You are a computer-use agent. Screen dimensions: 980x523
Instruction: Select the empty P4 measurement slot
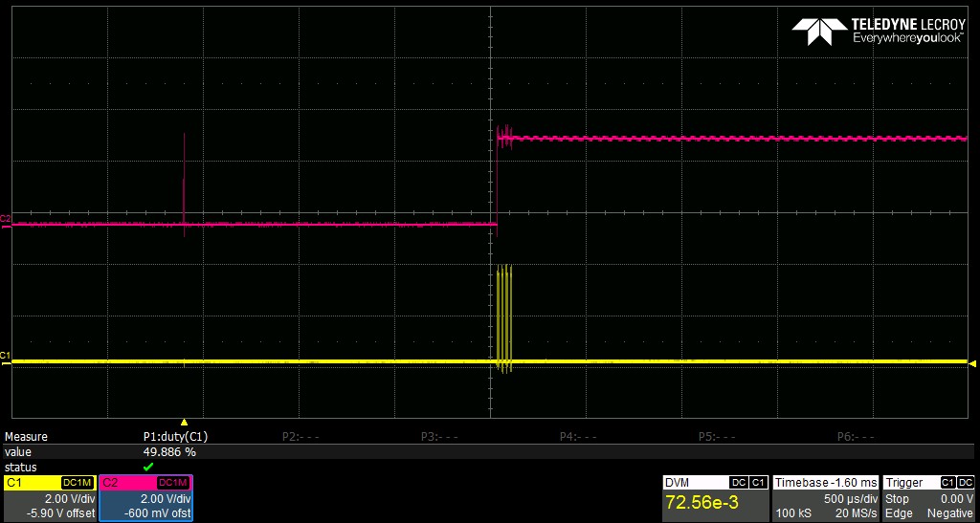[x=578, y=437]
